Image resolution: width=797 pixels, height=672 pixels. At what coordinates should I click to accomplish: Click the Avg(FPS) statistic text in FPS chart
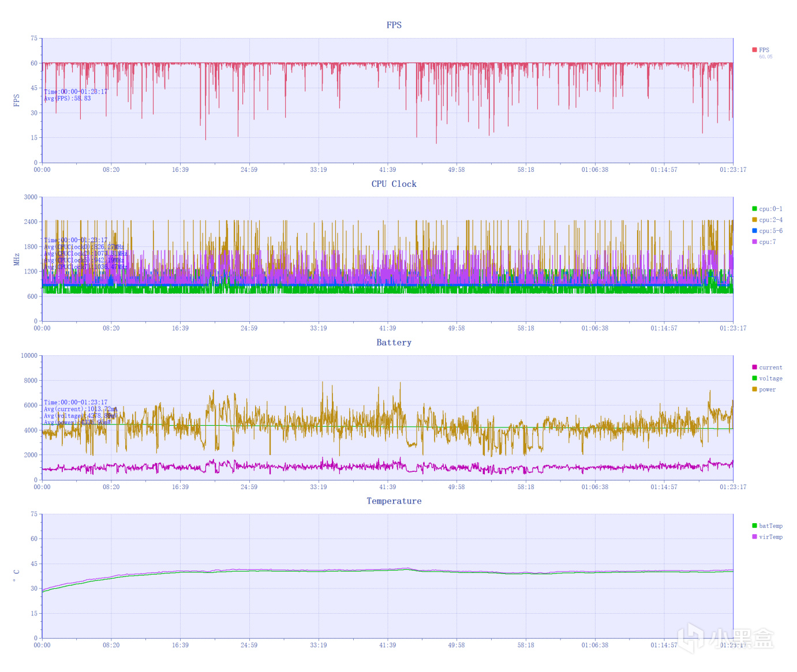tap(68, 99)
